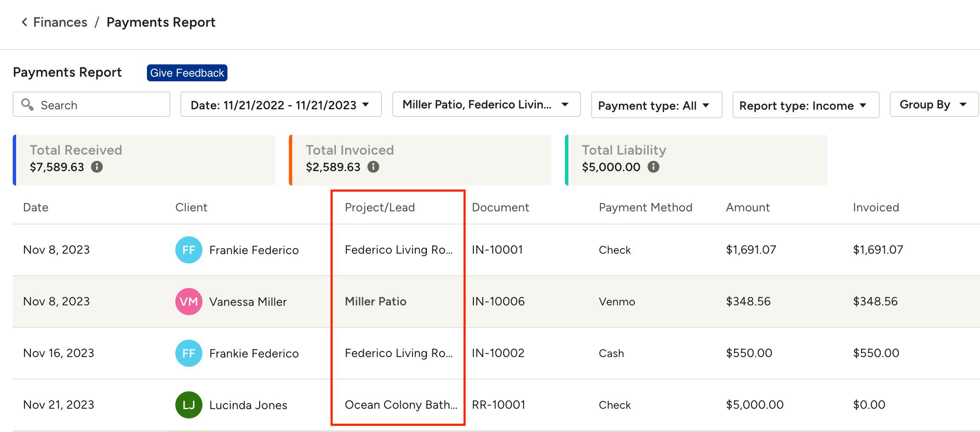Expand the Group By dropdown
The width and height of the screenshot is (980, 432).
(933, 105)
